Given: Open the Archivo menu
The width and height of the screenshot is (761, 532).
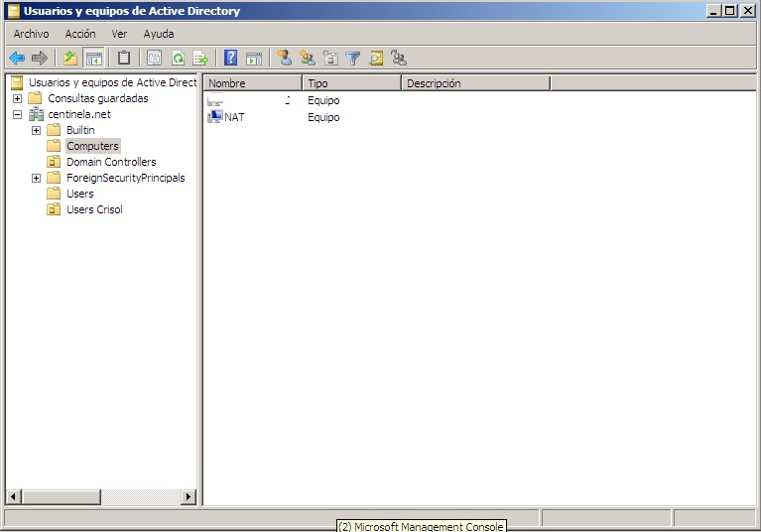Looking at the screenshot, I should pyautogui.click(x=31, y=34).
